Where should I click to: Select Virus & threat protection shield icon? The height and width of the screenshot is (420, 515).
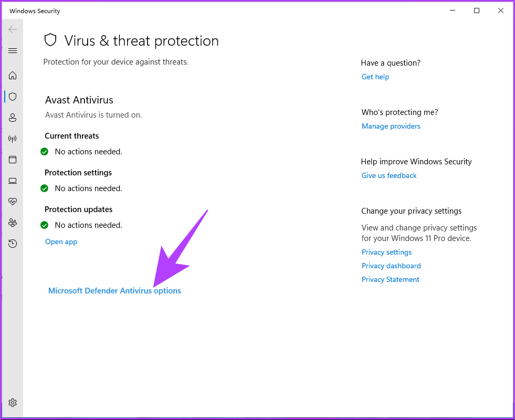tap(13, 97)
